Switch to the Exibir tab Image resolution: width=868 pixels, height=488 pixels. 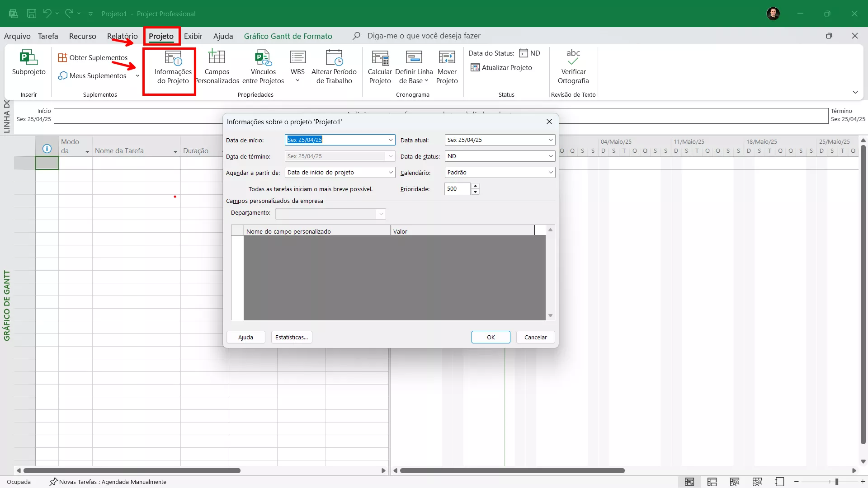tap(193, 36)
